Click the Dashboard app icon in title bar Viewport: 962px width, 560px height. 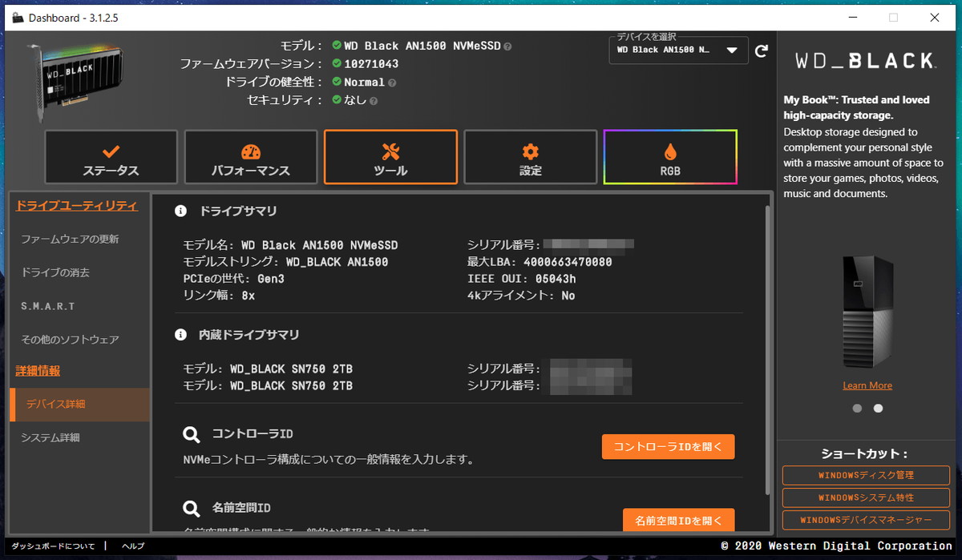click(x=16, y=18)
